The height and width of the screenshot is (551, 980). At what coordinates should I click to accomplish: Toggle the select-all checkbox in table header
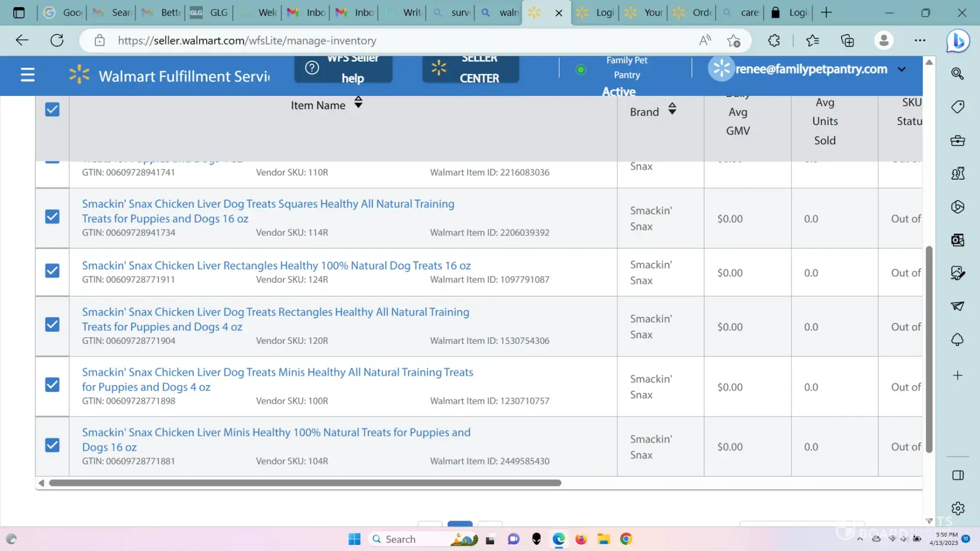(52, 110)
